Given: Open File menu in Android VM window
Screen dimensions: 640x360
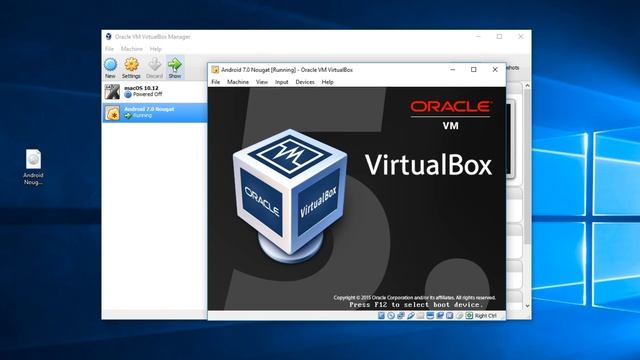Looking at the screenshot, I should coord(216,82).
